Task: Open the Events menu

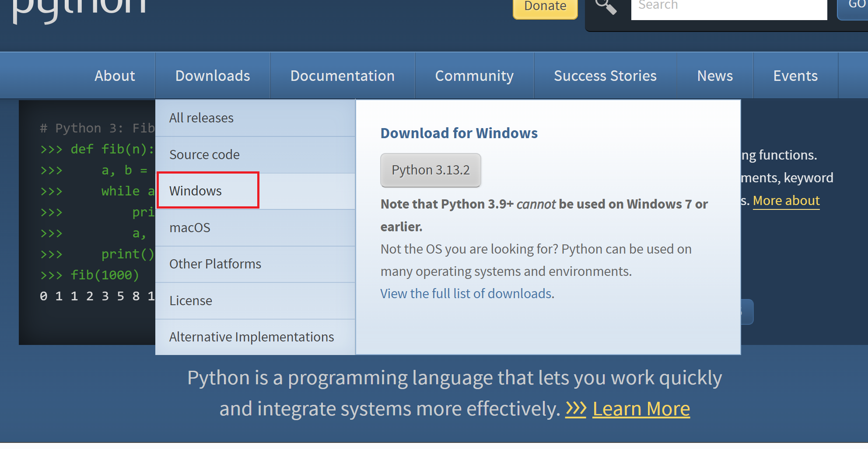Action: (x=795, y=76)
